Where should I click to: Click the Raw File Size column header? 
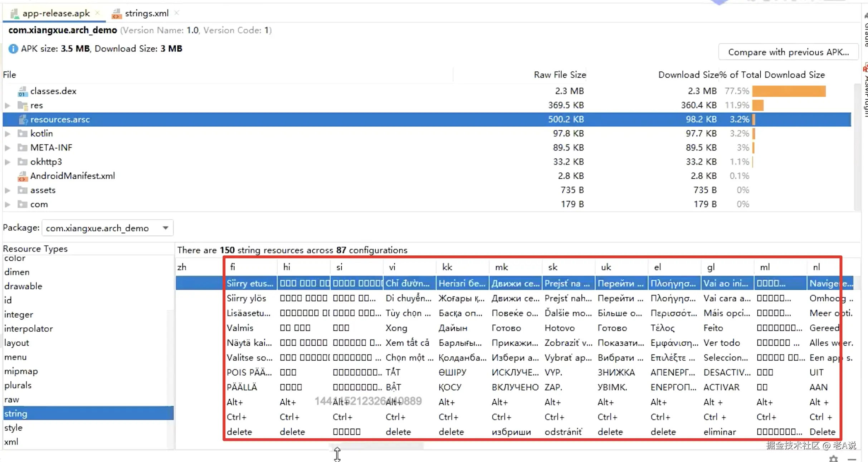[560, 75]
